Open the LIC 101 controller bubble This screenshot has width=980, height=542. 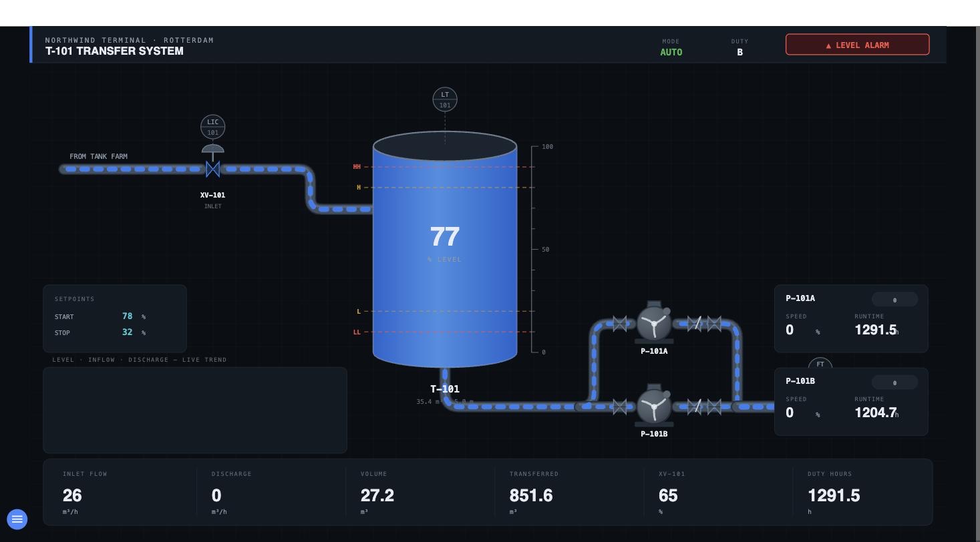coord(212,127)
